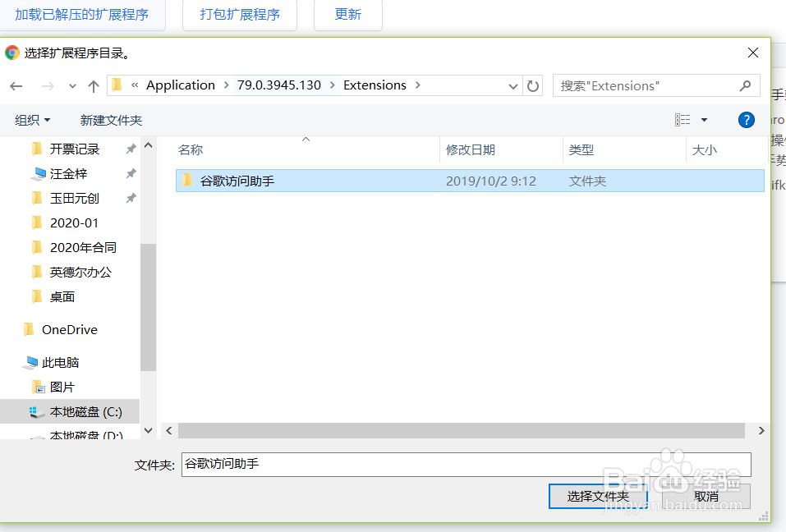Click the search magnifier icon
This screenshot has width=786, height=532.
click(x=745, y=85)
